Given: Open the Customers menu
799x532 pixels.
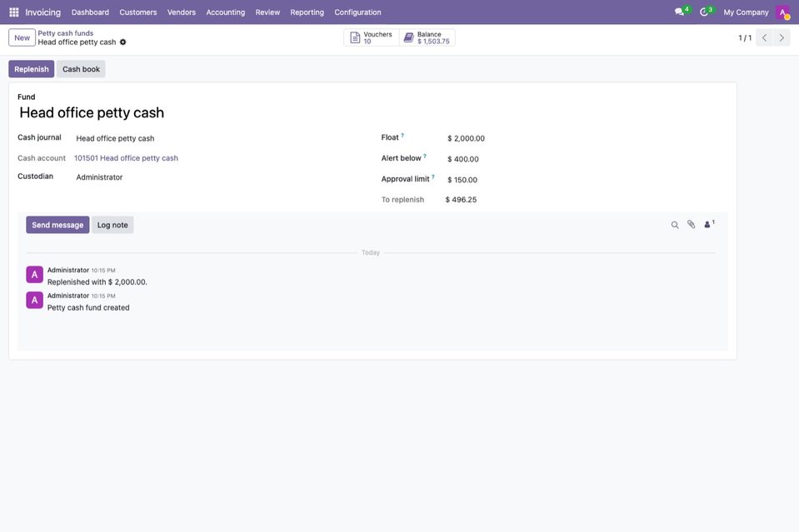Looking at the screenshot, I should pos(138,12).
